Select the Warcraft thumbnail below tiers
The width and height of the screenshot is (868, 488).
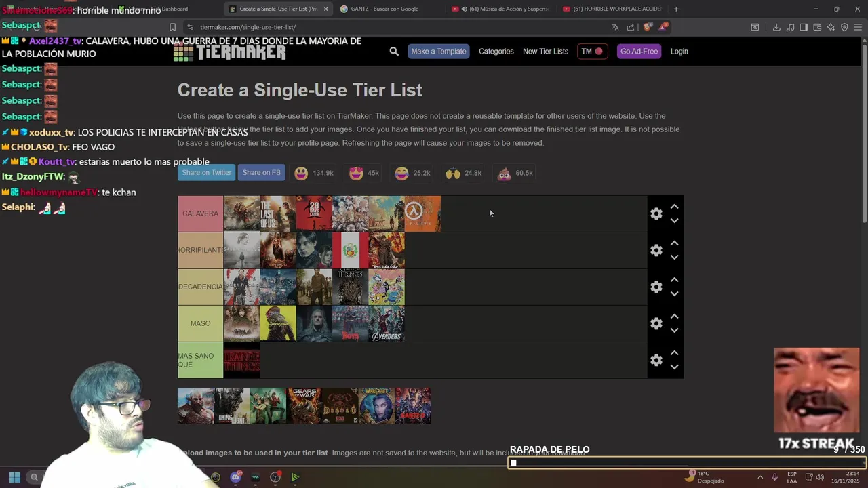(x=376, y=406)
